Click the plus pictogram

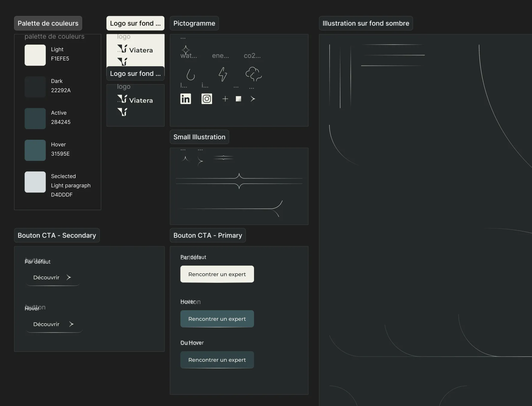(x=225, y=99)
